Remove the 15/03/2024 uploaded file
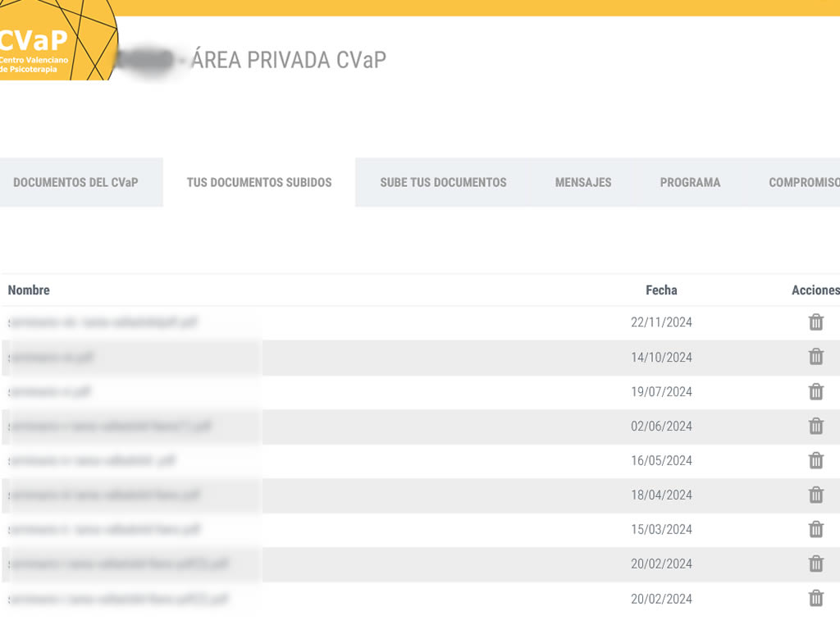Viewport: 840px width, 630px height. (815, 529)
